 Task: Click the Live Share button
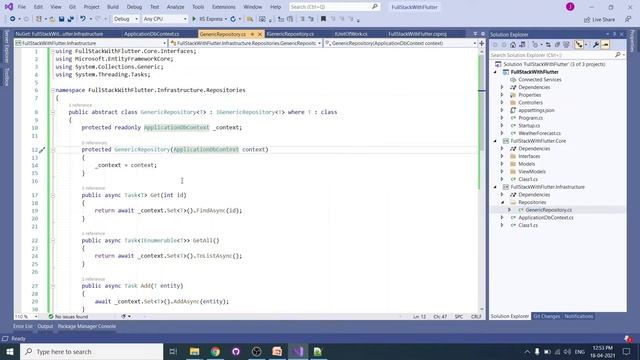tap(599, 19)
